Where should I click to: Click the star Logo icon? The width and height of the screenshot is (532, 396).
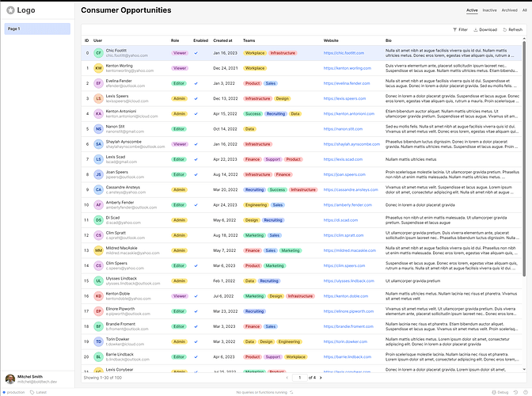[x=10, y=10]
